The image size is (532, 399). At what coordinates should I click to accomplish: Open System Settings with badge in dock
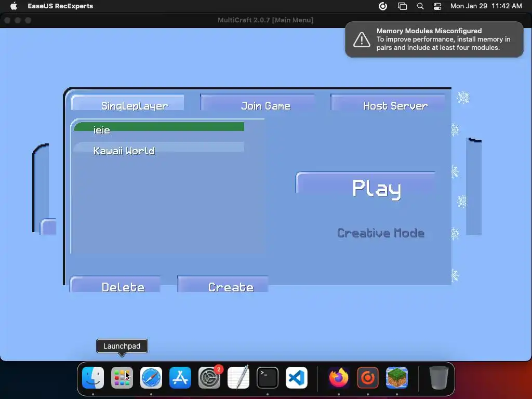coord(209,378)
